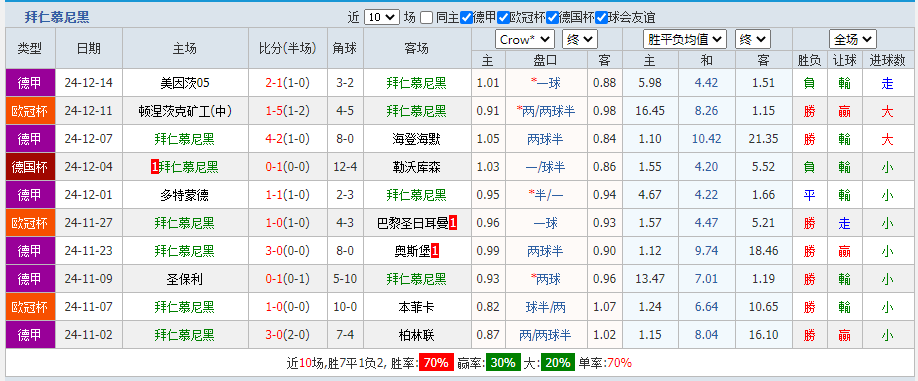The image size is (918, 381).
Task: Click the 欧冠杯 label on the 24-12-11 row
Action: tap(30, 111)
